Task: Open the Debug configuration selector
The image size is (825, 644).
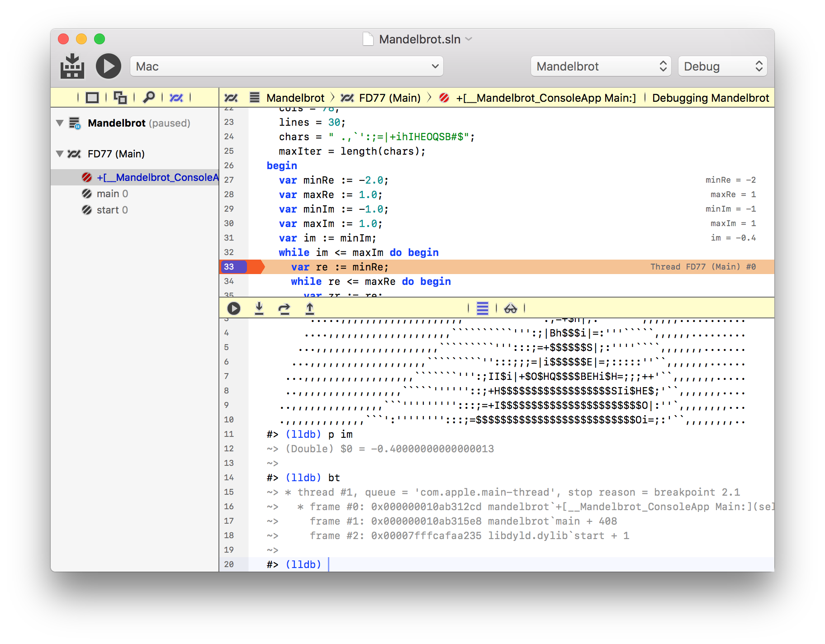Action: coord(723,66)
